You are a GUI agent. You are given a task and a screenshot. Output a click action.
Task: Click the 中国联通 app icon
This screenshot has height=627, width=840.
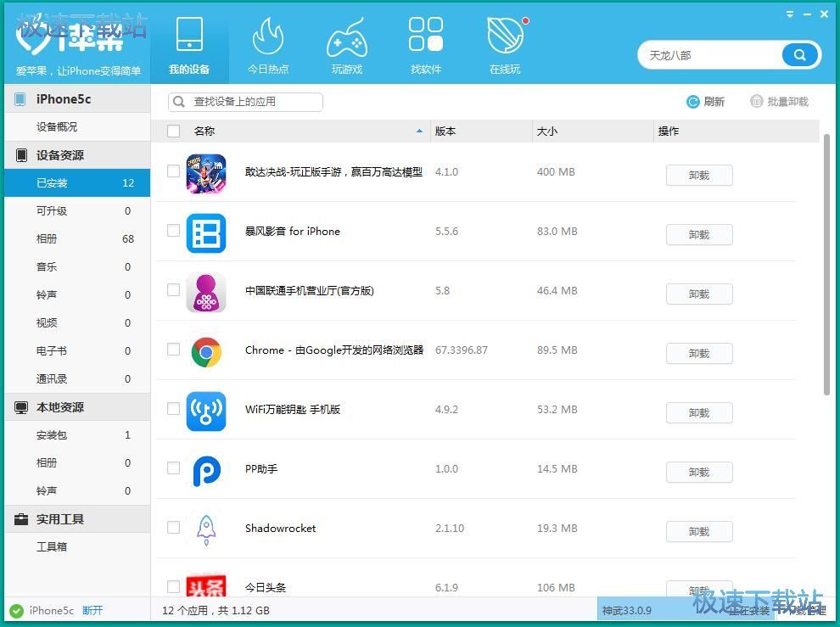206,293
